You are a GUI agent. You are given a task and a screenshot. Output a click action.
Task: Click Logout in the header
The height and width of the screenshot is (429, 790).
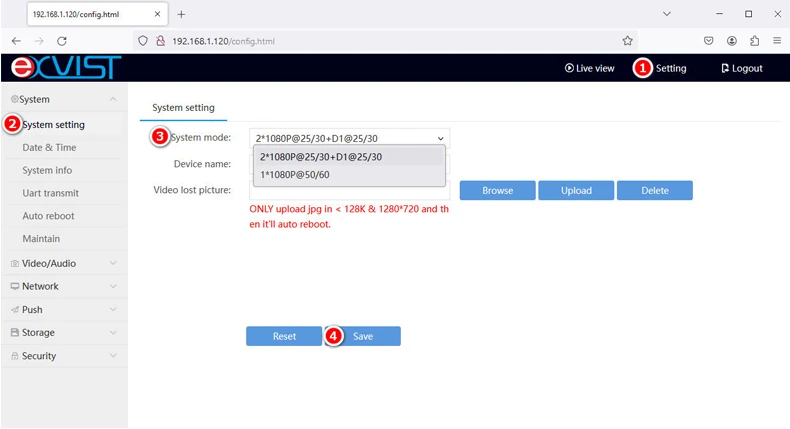[742, 68]
